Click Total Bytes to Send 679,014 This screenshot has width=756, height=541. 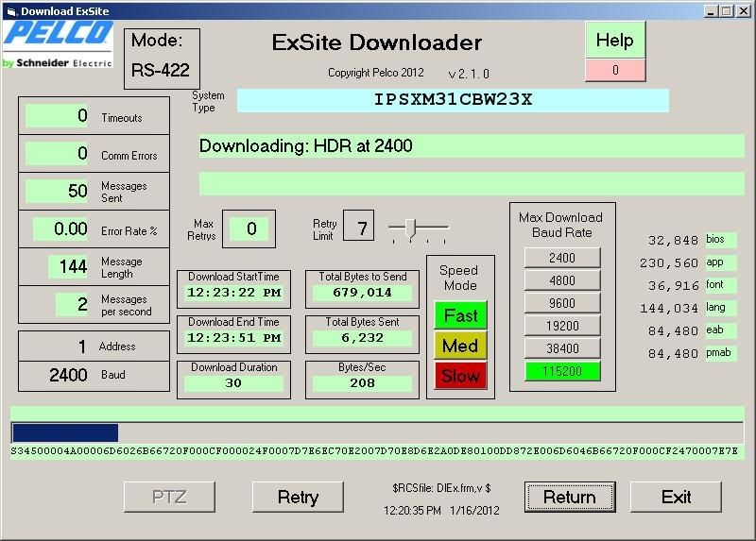click(x=362, y=293)
